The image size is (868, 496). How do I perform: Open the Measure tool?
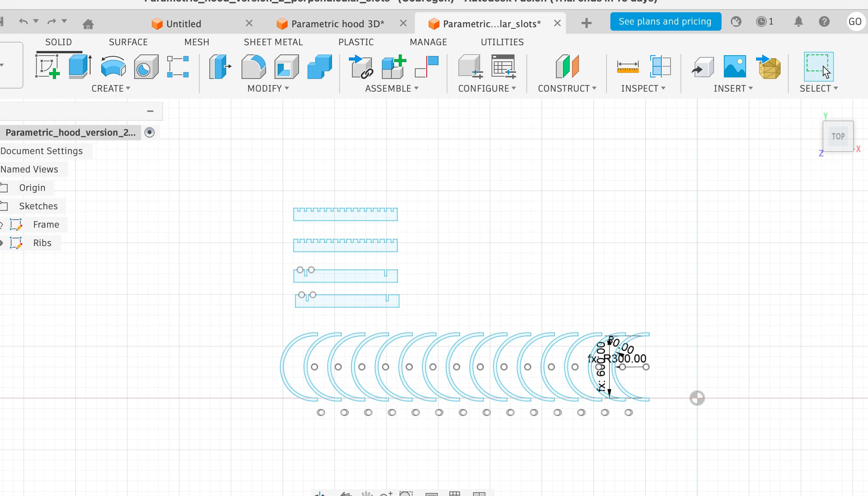point(628,66)
